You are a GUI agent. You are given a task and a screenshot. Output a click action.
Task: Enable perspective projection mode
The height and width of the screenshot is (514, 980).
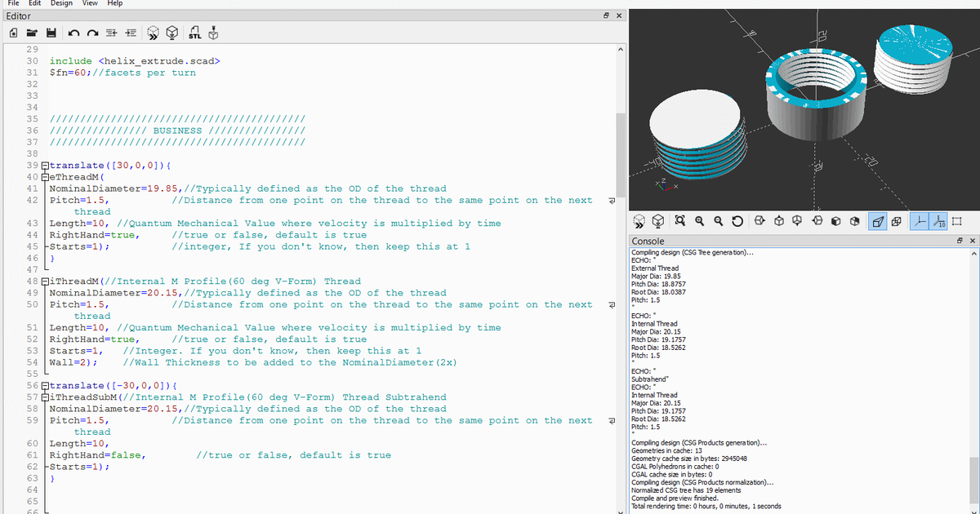877,220
